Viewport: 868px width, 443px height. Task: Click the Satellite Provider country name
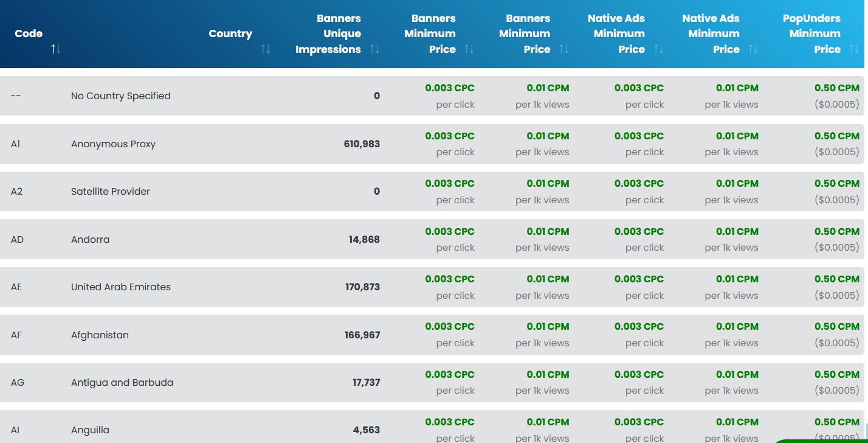[111, 192]
